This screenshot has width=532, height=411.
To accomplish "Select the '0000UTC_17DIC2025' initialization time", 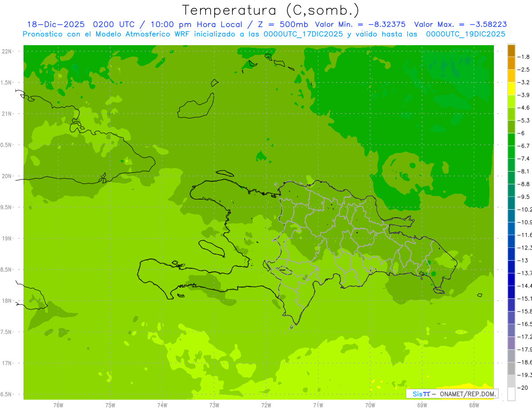I will tap(303, 34).
